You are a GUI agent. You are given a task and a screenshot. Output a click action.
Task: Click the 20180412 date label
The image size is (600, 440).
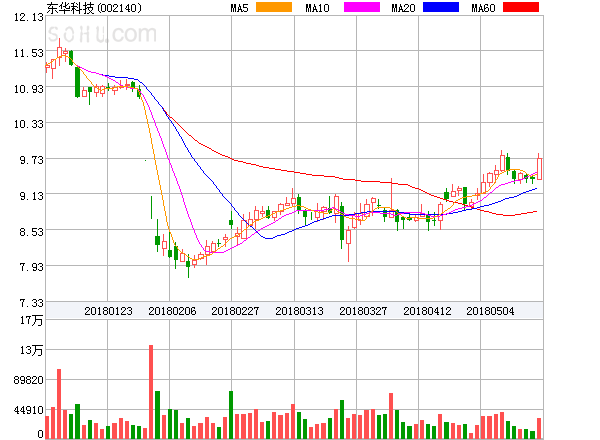tap(427, 311)
